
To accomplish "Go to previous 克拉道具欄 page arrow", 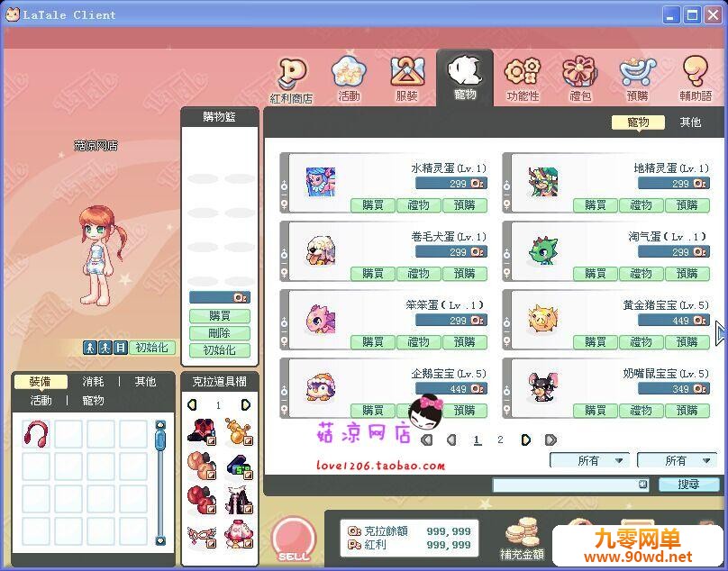I will [x=192, y=404].
